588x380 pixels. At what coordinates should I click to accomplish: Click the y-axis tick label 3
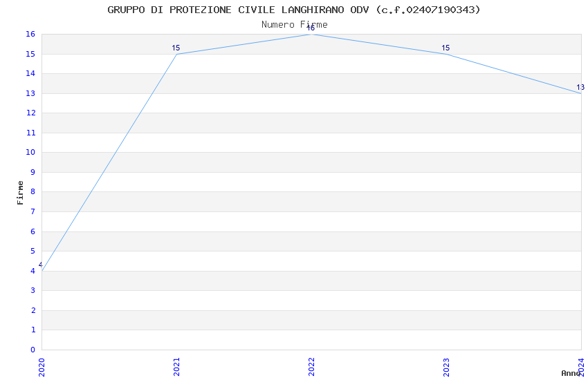(x=33, y=290)
